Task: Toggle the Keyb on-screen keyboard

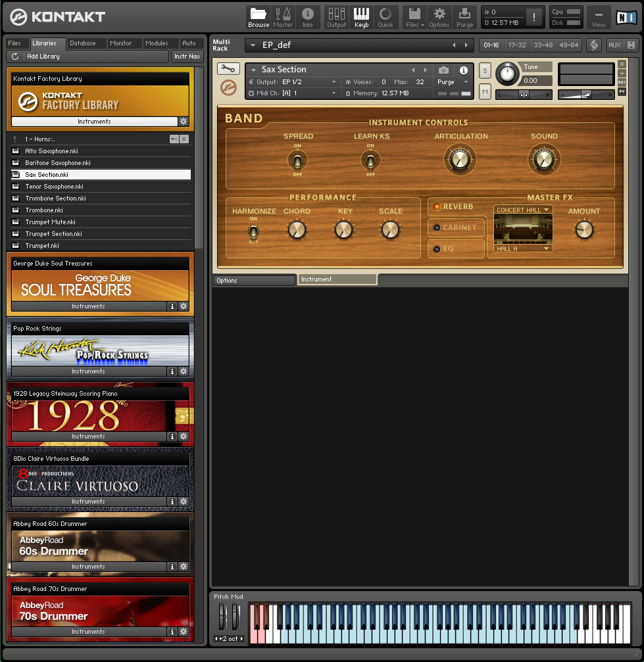Action: (x=361, y=17)
